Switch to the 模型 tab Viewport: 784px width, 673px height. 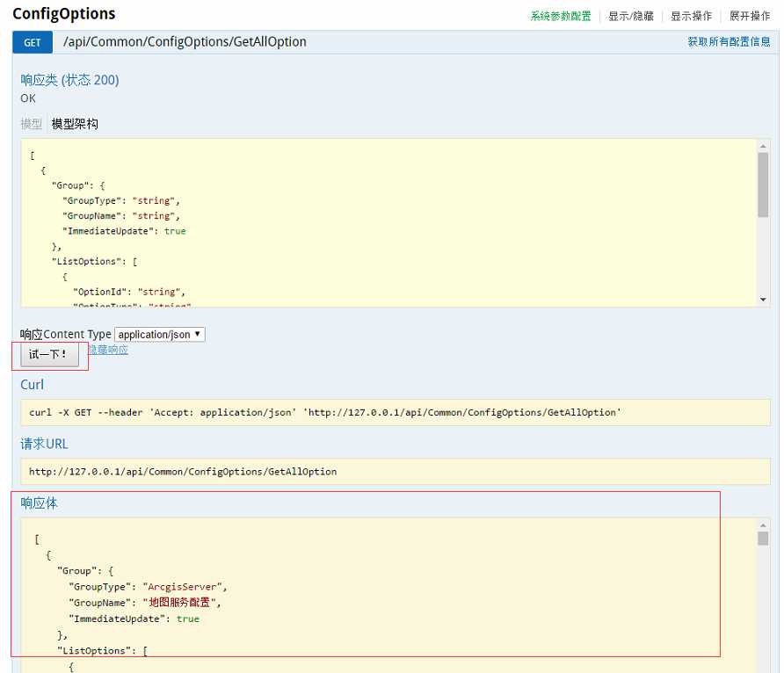click(x=31, y=124)
